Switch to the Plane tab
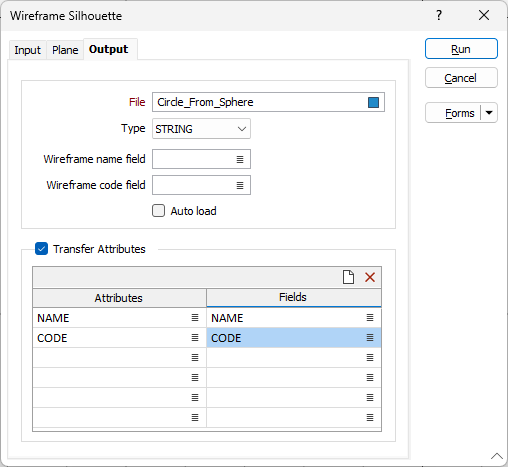 click(x=65, y=50)
